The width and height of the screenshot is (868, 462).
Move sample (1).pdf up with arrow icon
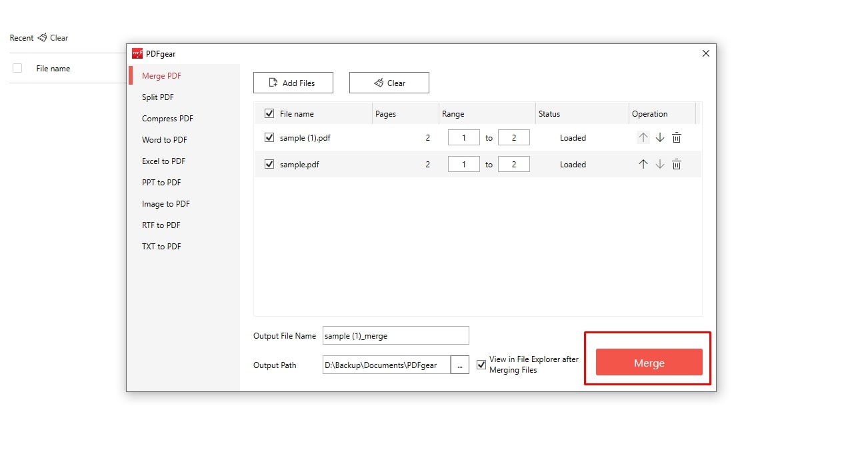[x=643, y=137]
